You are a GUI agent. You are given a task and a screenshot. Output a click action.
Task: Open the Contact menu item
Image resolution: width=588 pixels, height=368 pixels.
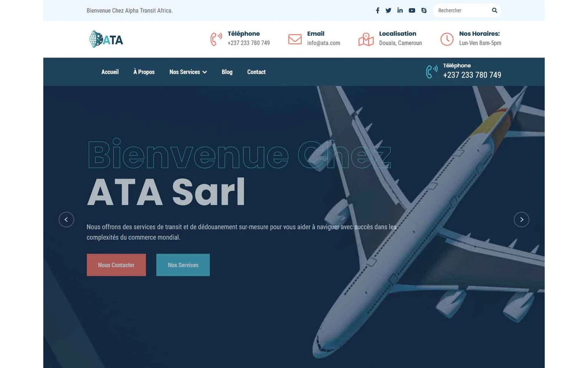tap(256, 72)
